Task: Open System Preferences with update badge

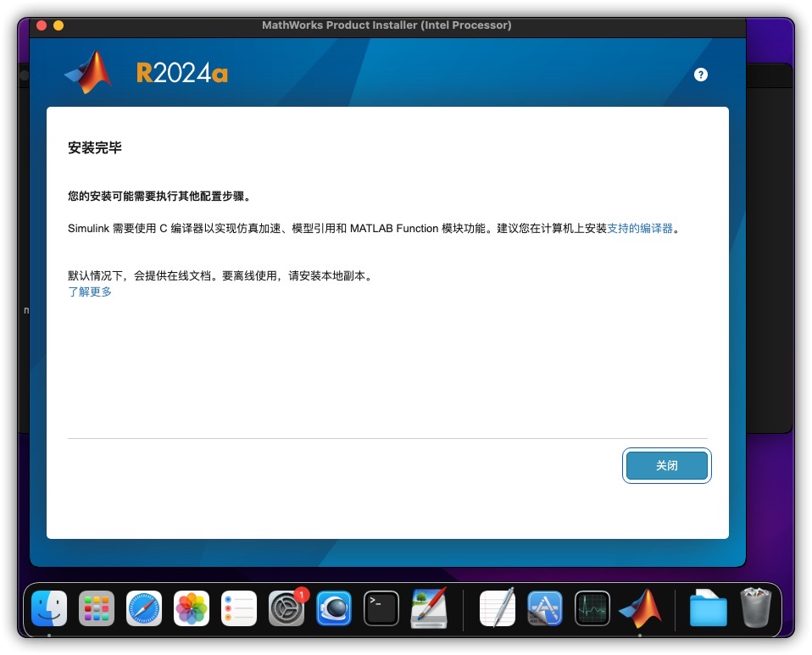Action: pyautogui.click(x=286, y=608)
